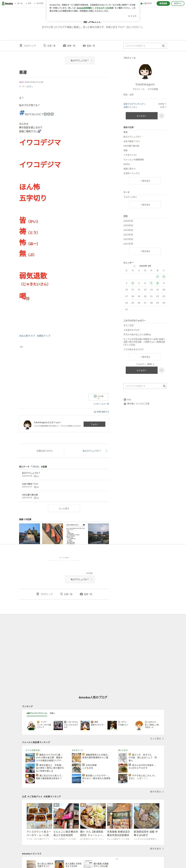Click the blue # hashtag icon in the post
The height and width of the screenshot is (868, 186).
[x=22, y=113]
